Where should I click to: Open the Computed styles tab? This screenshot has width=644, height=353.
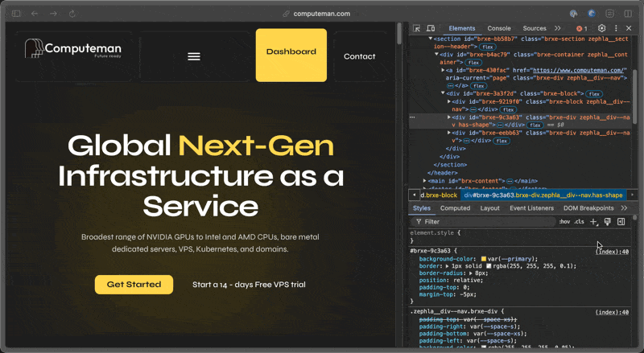click(455, 208)
